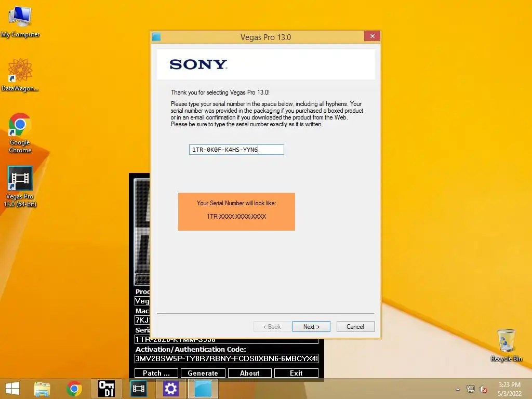Screen dimensions: 532x399
Task: Click the serial number input field
Action: click(x=236, y=150)
